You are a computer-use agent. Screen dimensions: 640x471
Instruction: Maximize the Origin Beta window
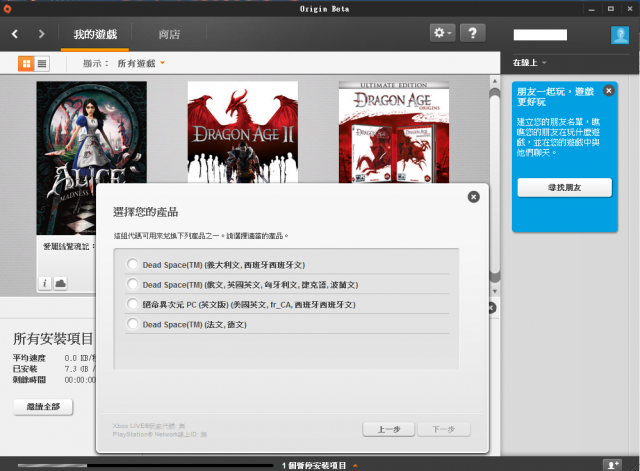pos(611,9)
